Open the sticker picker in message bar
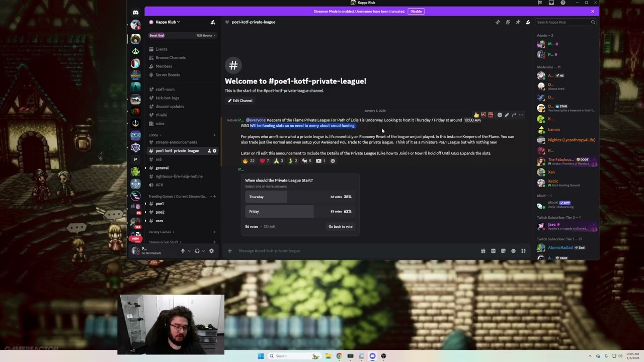The width and height of the screenshot is (644, 362). click(503, 251)
